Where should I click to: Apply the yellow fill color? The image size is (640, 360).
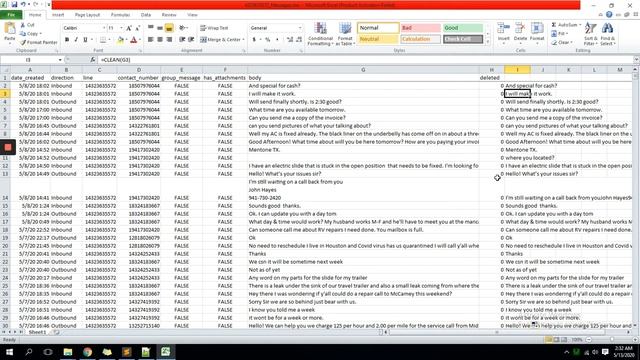coord(120,40)
